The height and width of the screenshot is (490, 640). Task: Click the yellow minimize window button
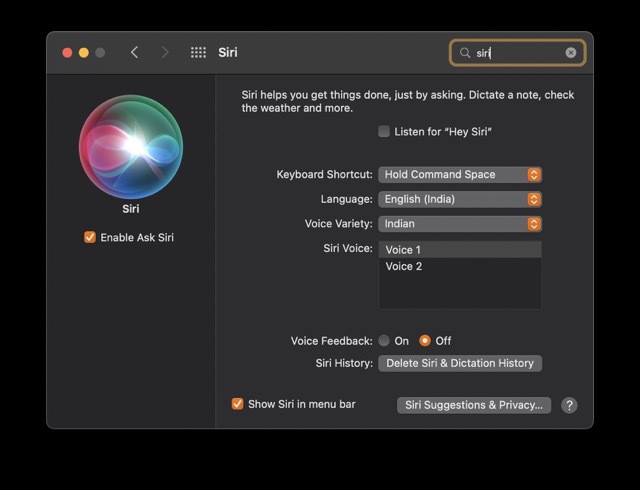(x=84, y=53)
